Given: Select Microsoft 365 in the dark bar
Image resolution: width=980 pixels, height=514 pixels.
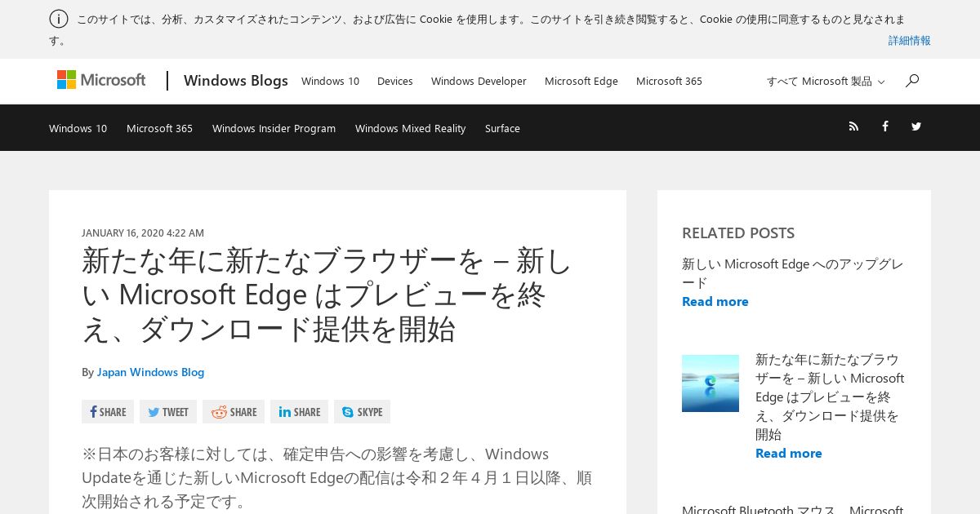Looking at the screenshot, I should [x=159, y=128].
